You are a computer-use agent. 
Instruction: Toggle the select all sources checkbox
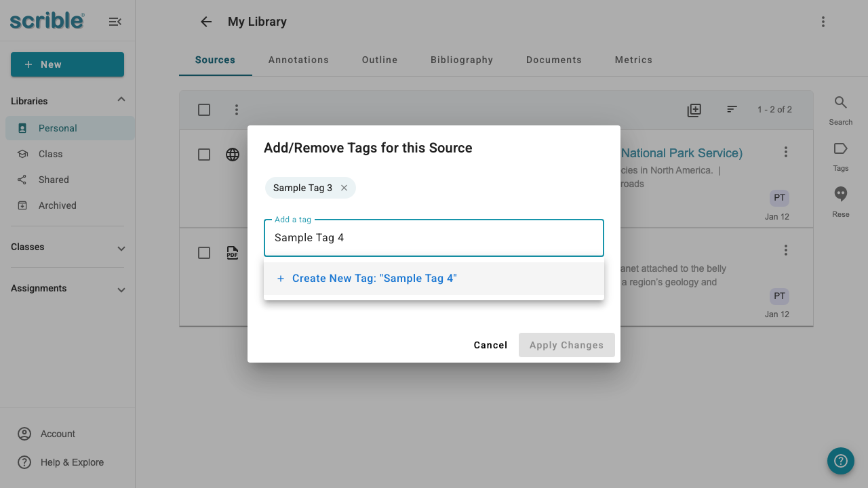[x=204, y=110]
